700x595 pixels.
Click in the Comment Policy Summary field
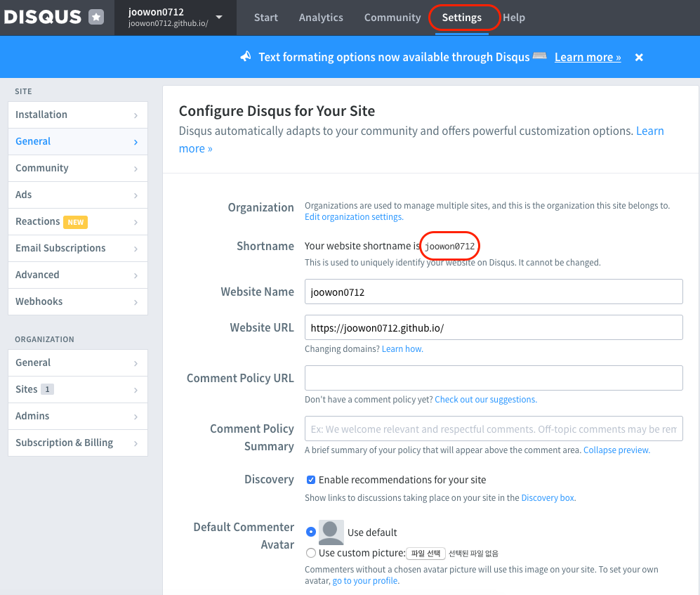click(x=494, y=429)
